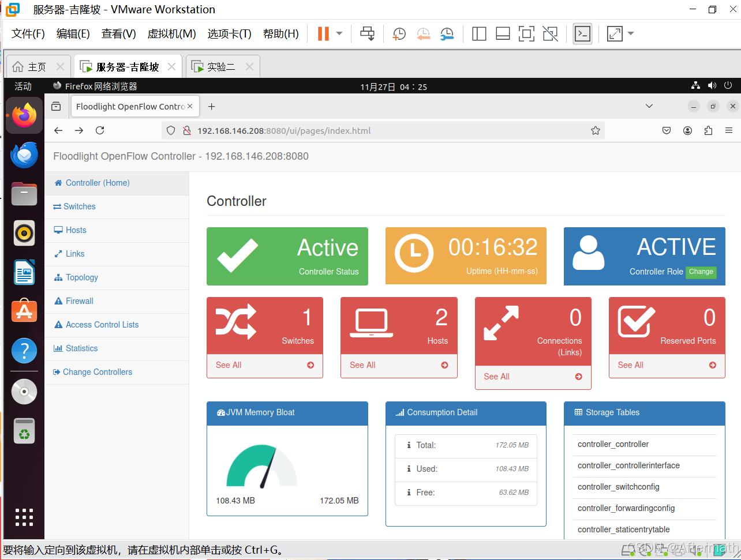
Task: Bookmark this page with the star icon
Action: click(596, 131)
